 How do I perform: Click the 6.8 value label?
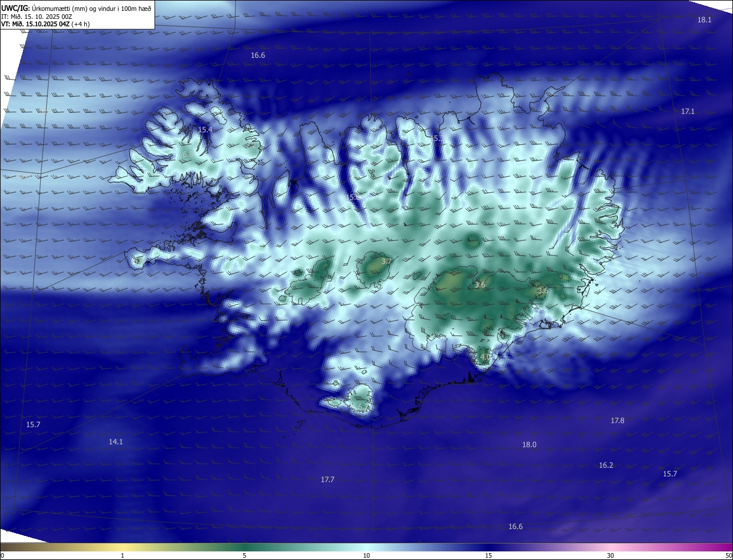pyautogui.click(x=188, y=155)
